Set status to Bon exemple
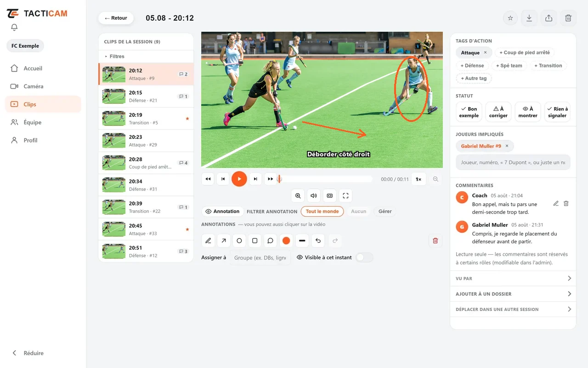Image resolution: width=588 pixels, height=368 pixels. click(469, 112)
